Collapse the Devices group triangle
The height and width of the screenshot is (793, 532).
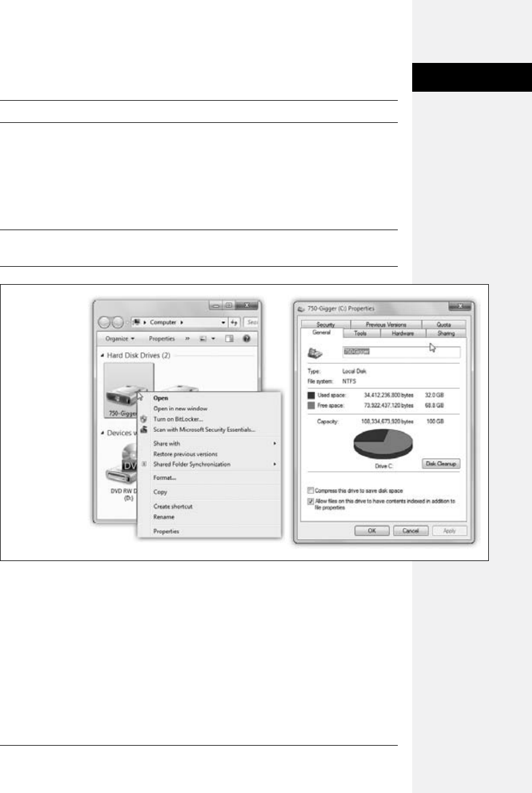click(x=101, y=432)
